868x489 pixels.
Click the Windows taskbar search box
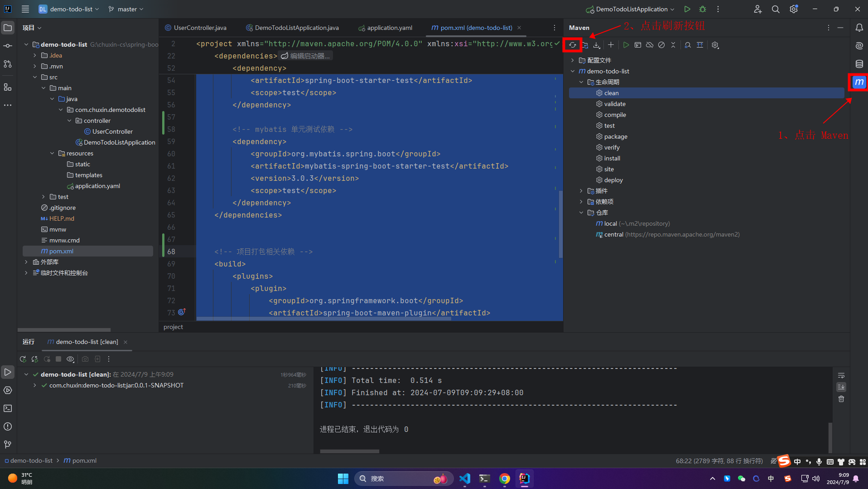coord(404,479)
